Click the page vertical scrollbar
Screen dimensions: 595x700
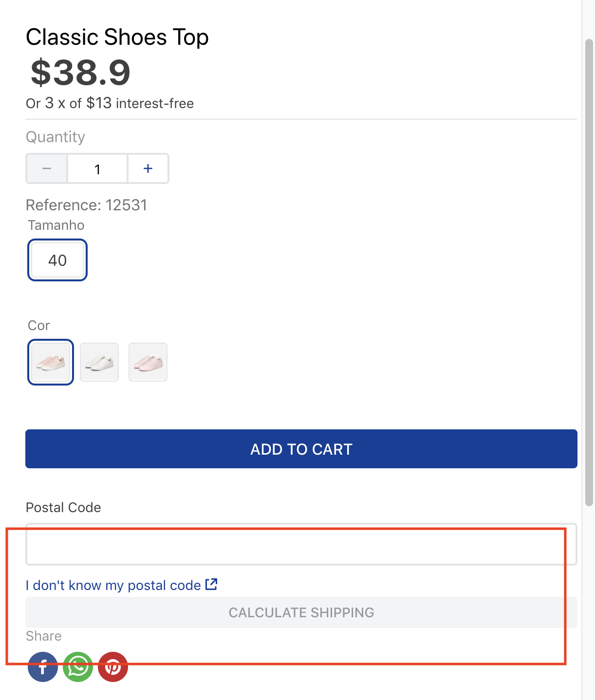point(589,273)
